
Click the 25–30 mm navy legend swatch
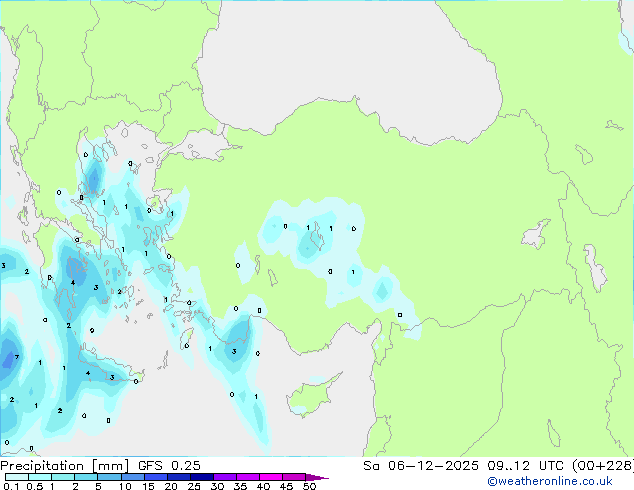202,477
